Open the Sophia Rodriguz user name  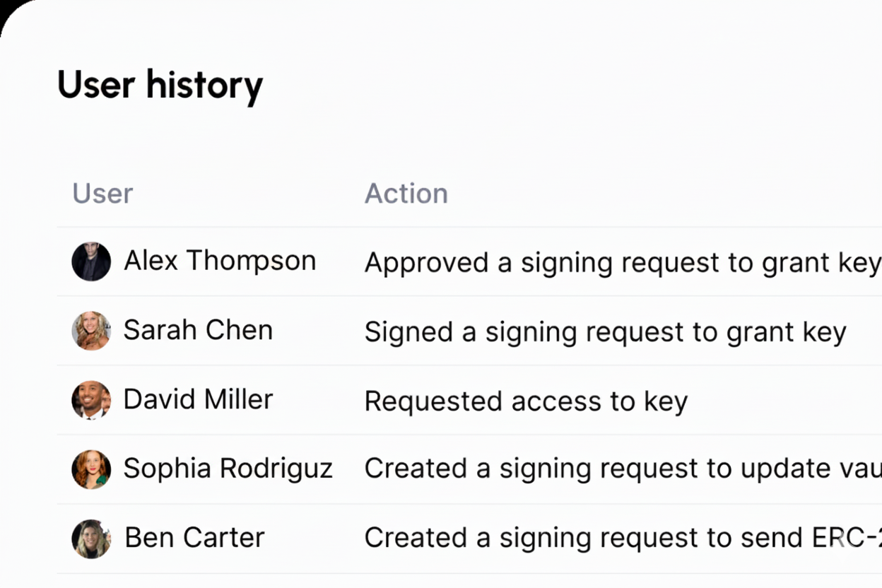click(x=228, y=469)
